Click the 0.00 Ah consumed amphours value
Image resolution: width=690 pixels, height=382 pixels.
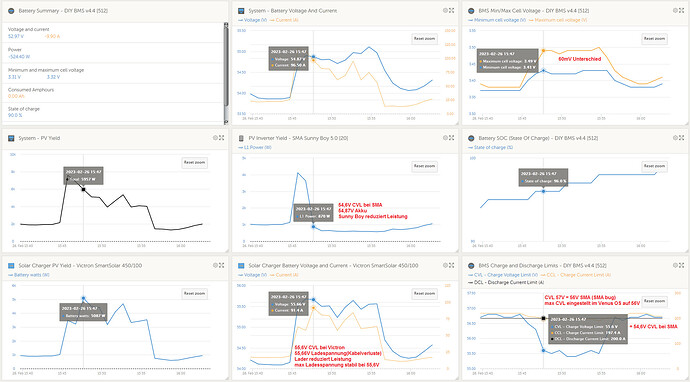(x=16, y=96)
